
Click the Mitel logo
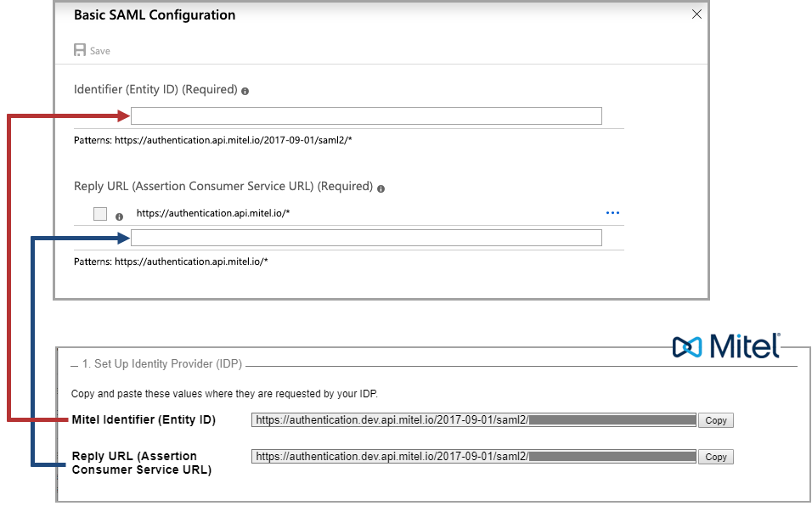coord(726,346)
